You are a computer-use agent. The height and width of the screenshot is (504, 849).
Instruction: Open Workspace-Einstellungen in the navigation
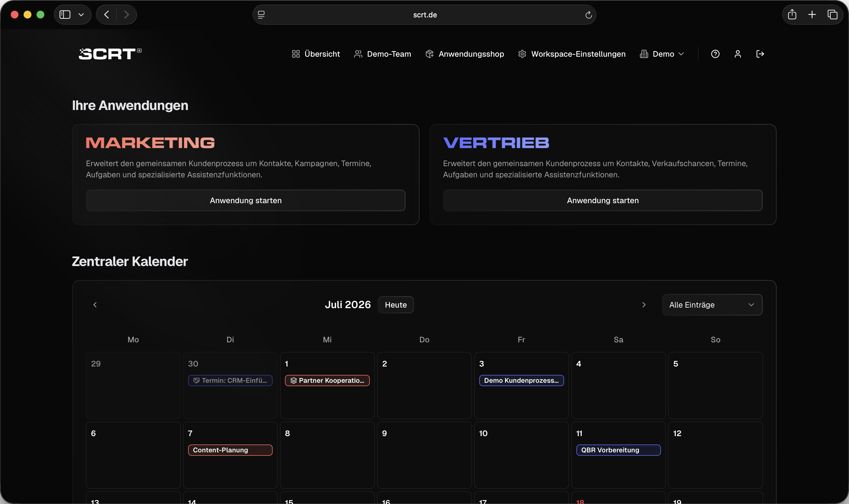click(x=571, y=54)
